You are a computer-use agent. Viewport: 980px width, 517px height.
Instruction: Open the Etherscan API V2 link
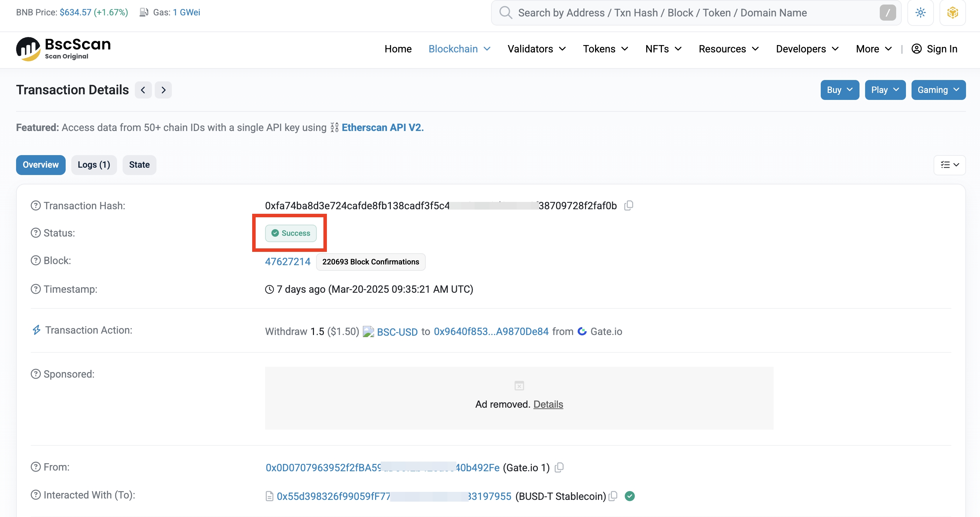tap(382, 128)
